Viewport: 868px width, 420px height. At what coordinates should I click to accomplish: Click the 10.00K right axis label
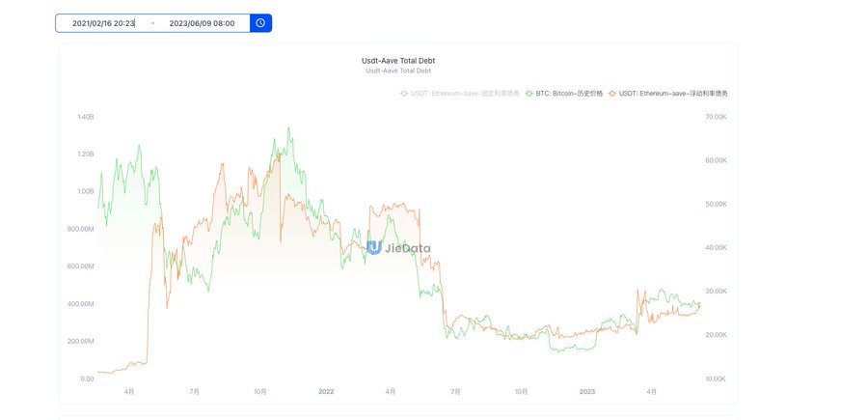(x=716, y=378)
